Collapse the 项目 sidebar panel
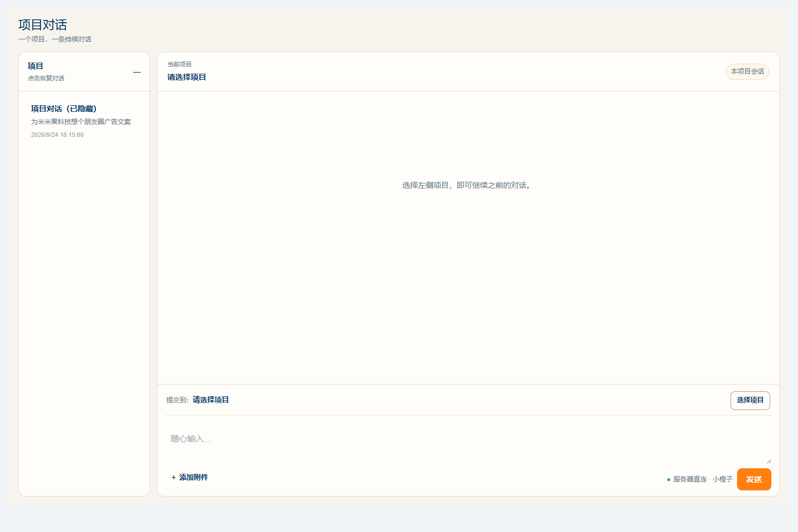This screenshot has width=798, height=532. (137, 72)
